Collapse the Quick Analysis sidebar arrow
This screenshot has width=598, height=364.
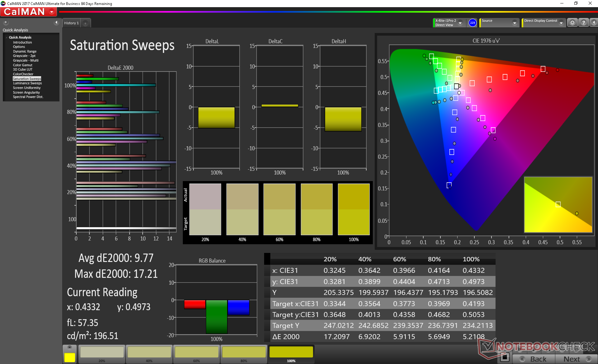point(56,22)
